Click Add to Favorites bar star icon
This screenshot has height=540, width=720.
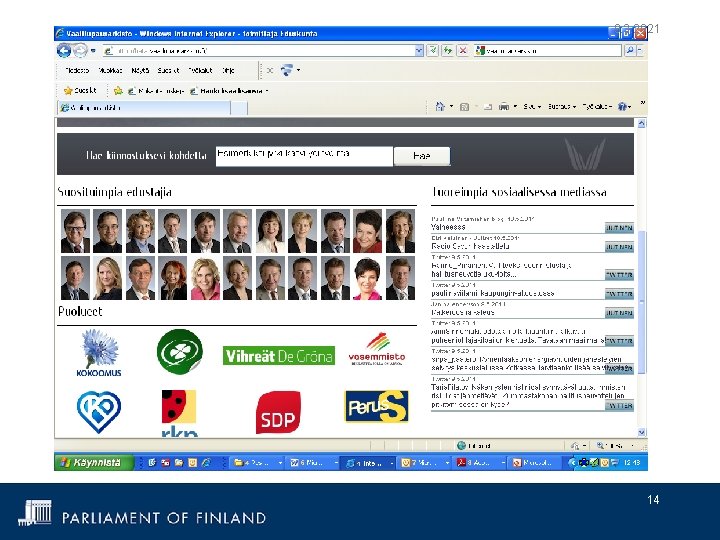point(118,91)
